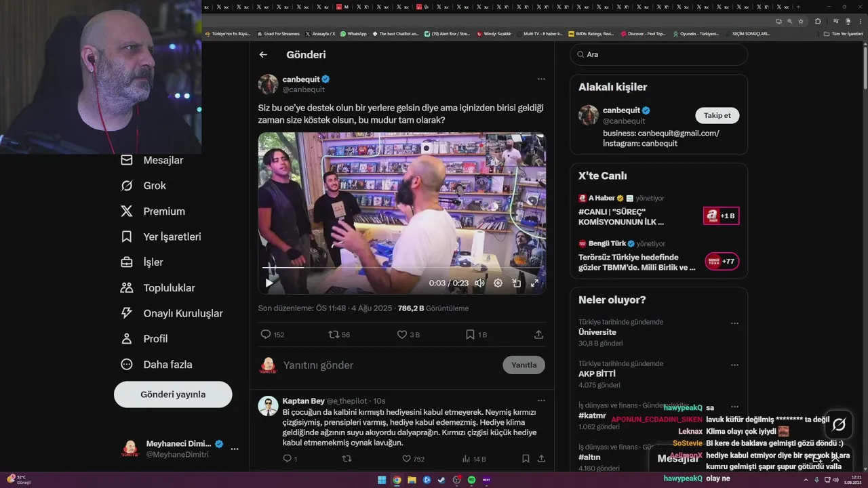Open Yer İşaretleri bookmarks
The image size is (868, 488).
[x=161, y=237]
